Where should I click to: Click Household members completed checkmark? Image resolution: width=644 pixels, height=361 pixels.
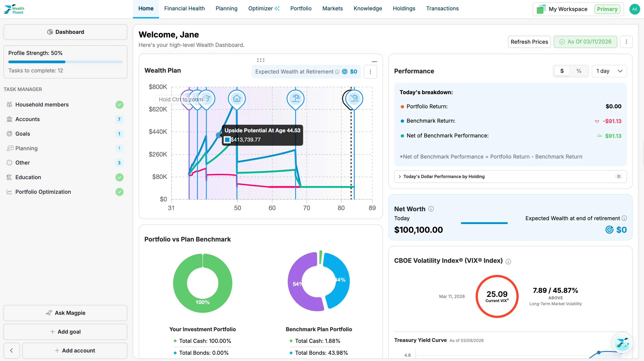(x=119, y=104)
